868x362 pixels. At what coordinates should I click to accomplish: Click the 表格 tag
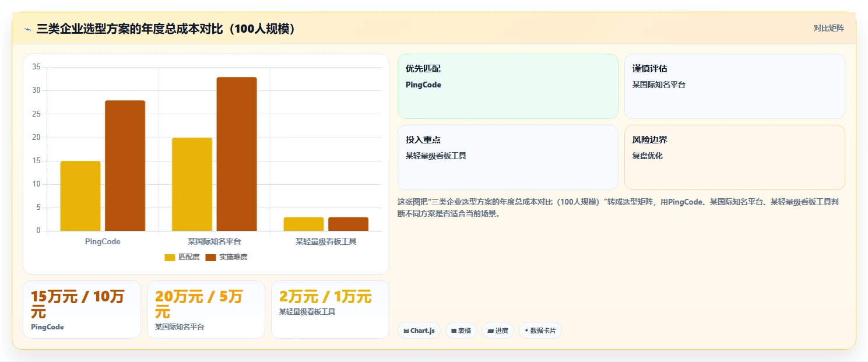461,331
